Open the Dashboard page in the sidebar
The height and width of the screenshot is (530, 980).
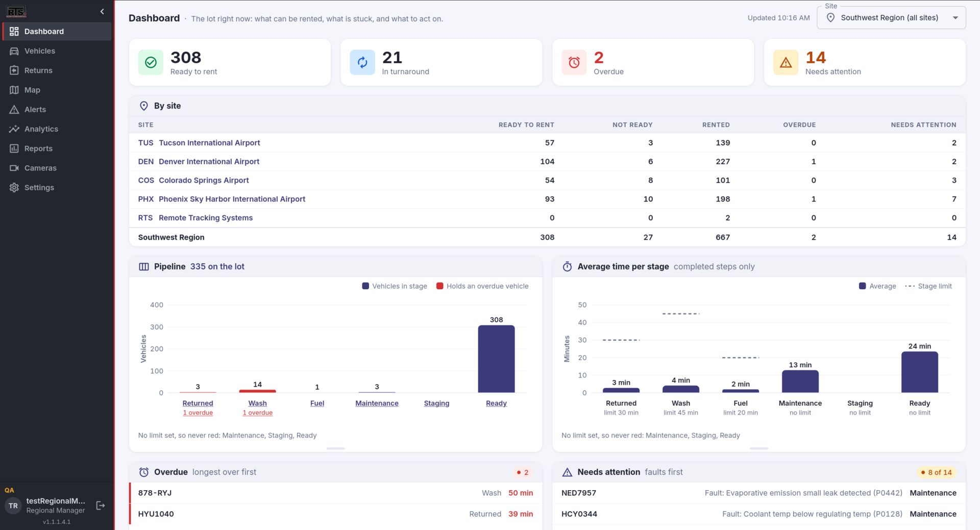coord(57,31)
